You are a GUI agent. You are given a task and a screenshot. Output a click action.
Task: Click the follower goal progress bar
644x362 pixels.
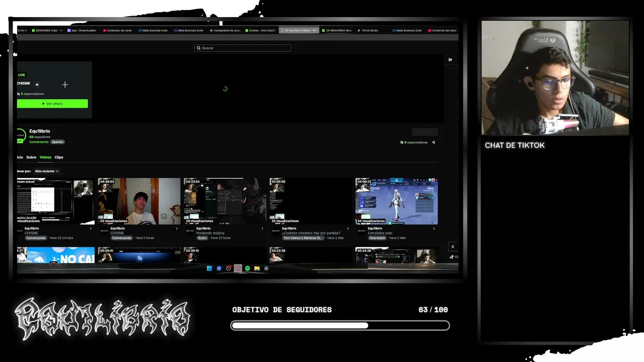point(340,326)
